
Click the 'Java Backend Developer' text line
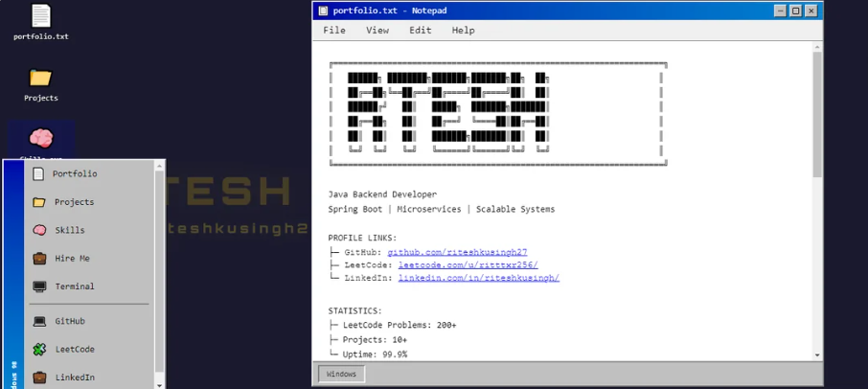pos(382,194)
